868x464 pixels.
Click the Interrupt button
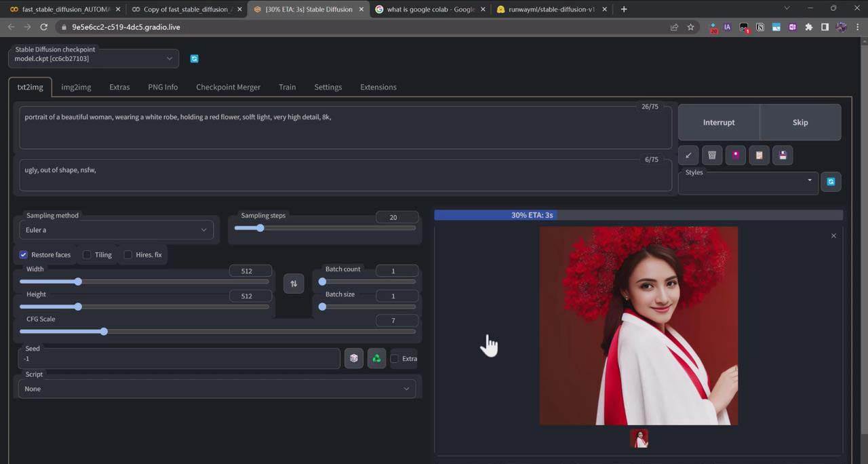(719, 122)
